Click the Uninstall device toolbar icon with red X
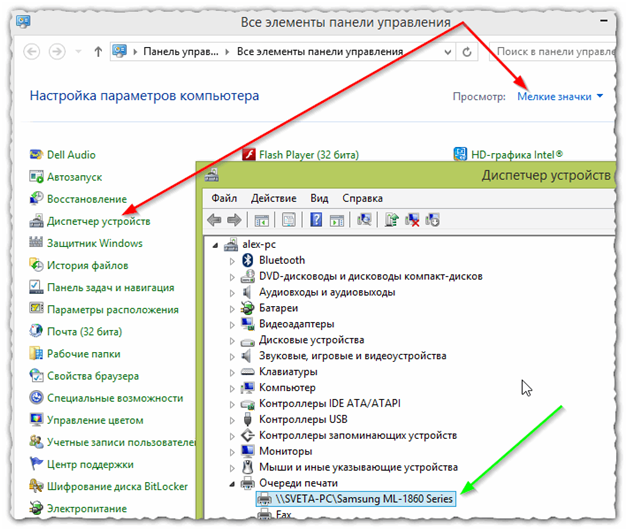 click(x=411, y=220)
